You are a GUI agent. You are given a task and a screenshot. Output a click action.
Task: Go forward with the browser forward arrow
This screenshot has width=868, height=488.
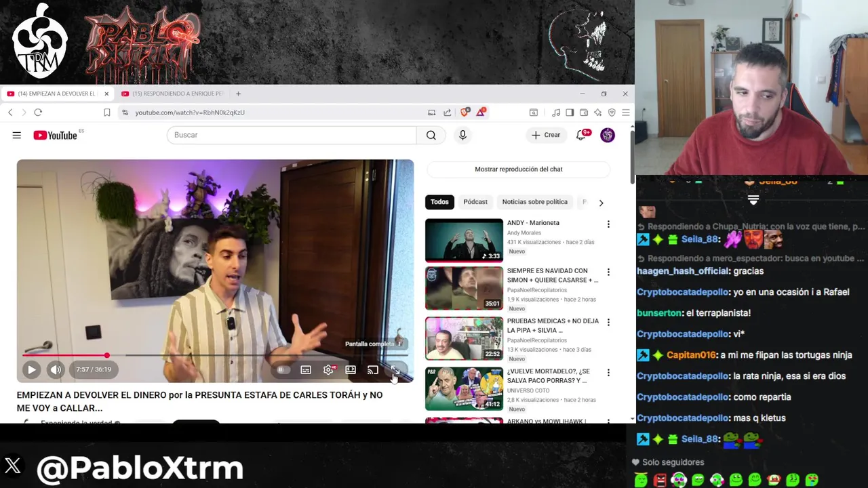pos(24,113)
